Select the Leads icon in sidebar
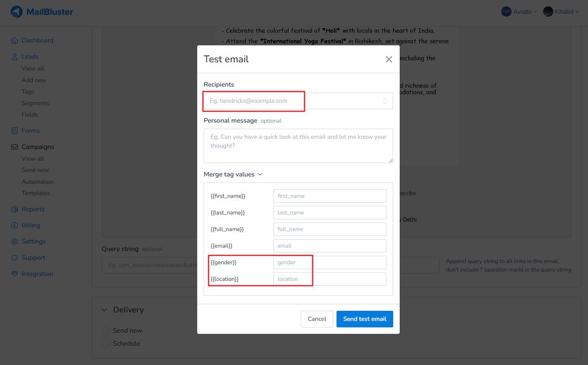588x365 pixels. tap(14, 56)
